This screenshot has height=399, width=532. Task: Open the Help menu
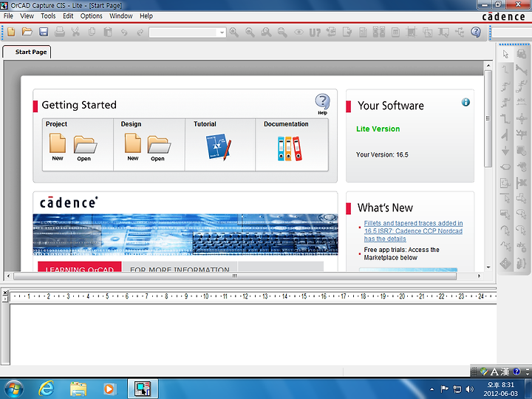click(146, 16)
